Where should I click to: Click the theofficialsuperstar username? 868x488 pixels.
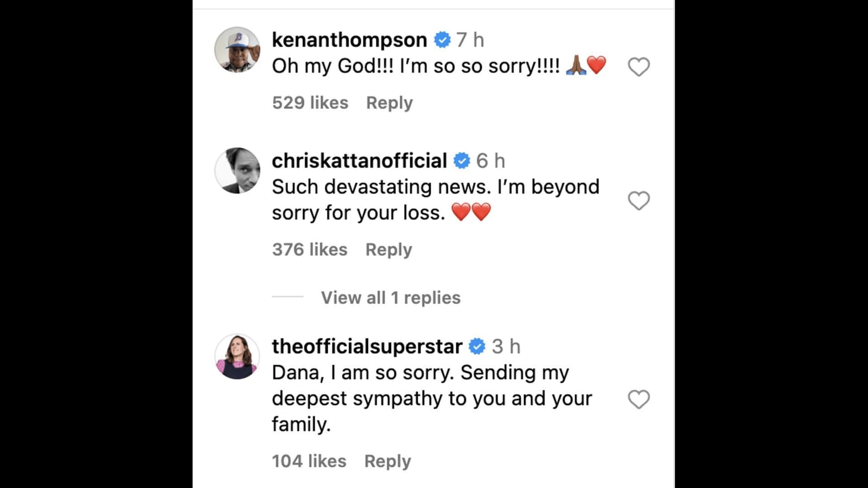click(367, 346)
